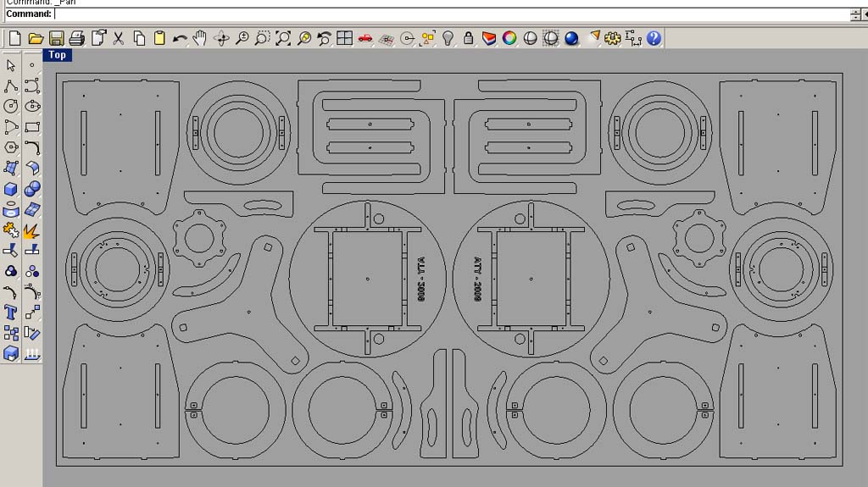Click Zoom Selected icon

[304, 38]
